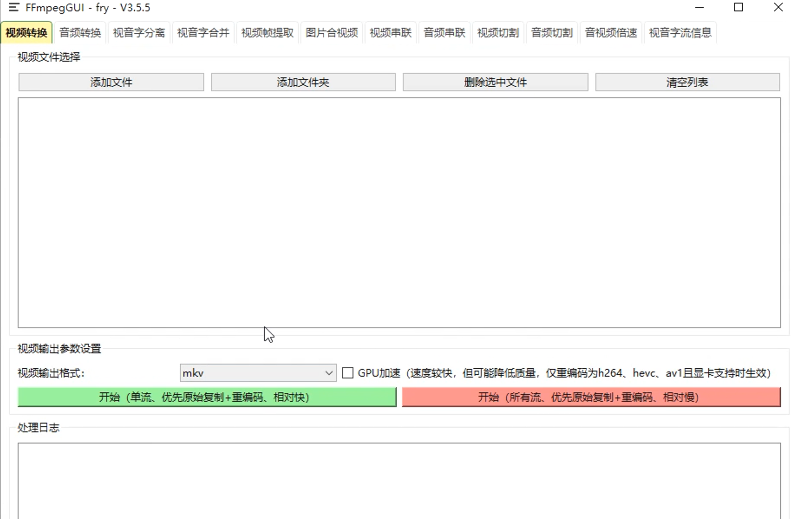Switch to the 视音字流信息 tab

(680, 33)
